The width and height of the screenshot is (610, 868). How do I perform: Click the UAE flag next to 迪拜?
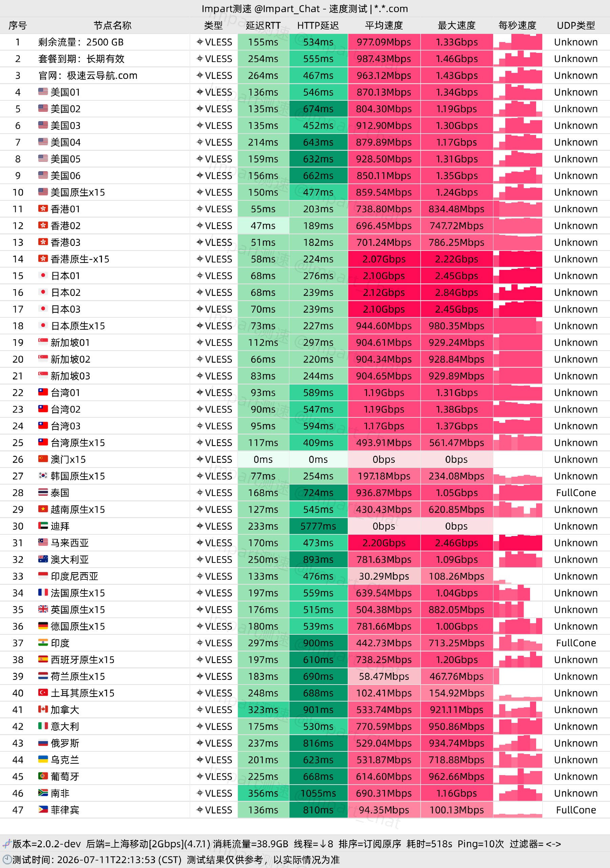point(43,526)
